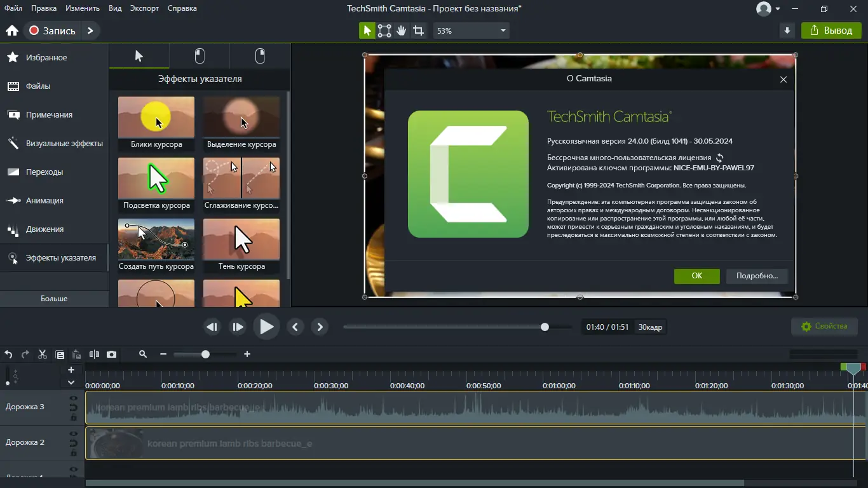Split clip using the split icon

point(94,355)
